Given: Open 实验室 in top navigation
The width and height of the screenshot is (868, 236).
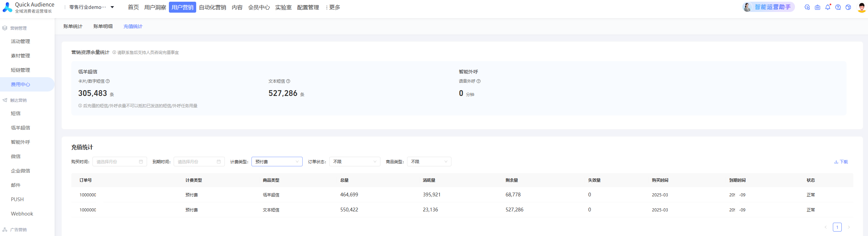Looking at the screenshot, I should pos(284,7).
